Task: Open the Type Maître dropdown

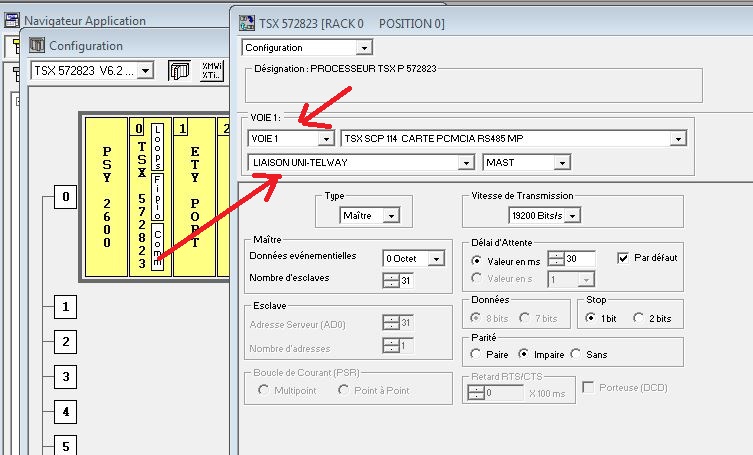Action: click(x=391, y=216)
